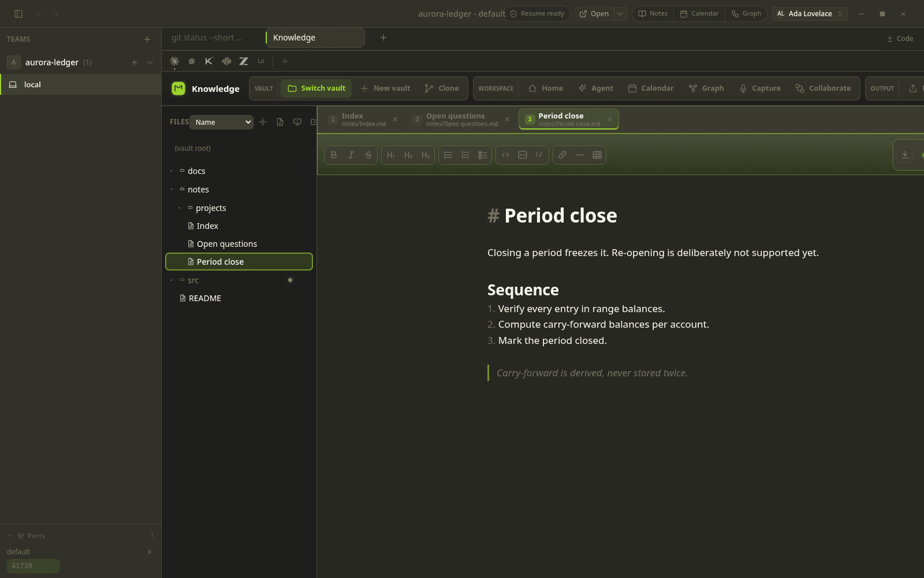The image size is (924, 578).
Task: Select the K agent icon
Action: 209,61
